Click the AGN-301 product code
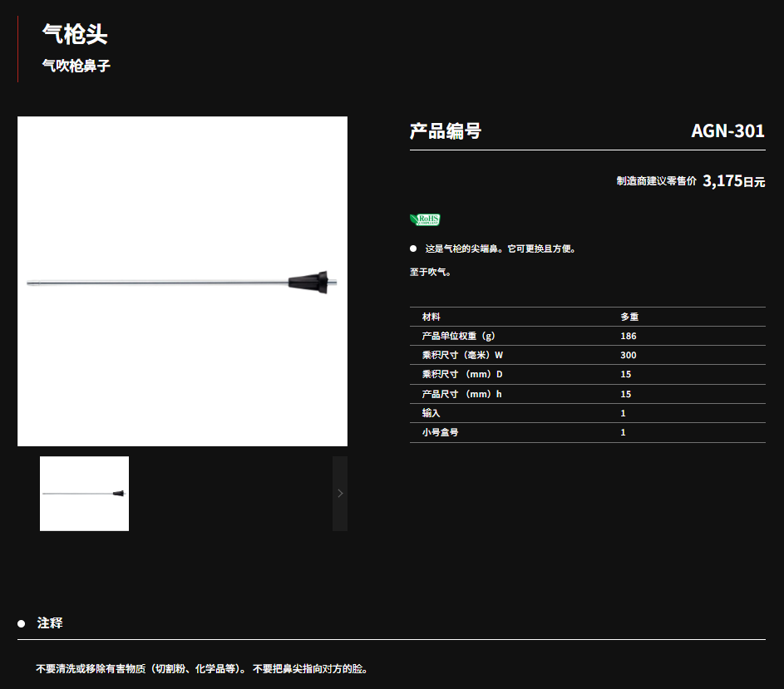The height and width of the screenshot is (689, 784). coord(727,130)
